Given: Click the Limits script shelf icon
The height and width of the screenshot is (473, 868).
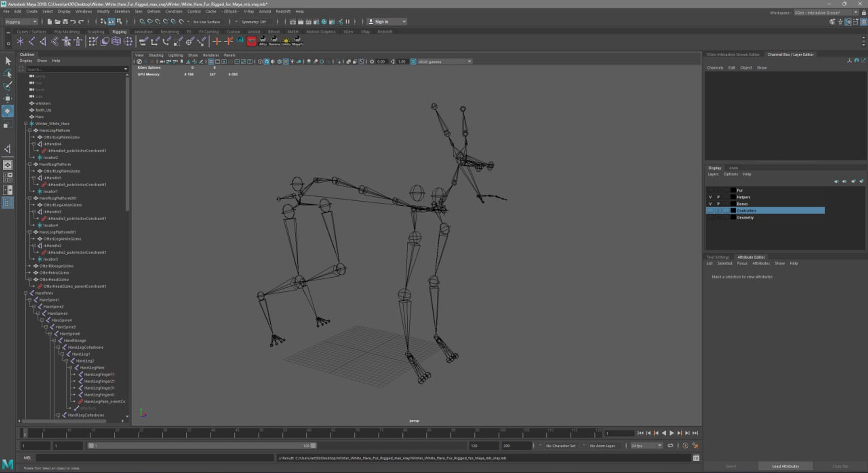Looking at the screenshot, I should 286,42.
